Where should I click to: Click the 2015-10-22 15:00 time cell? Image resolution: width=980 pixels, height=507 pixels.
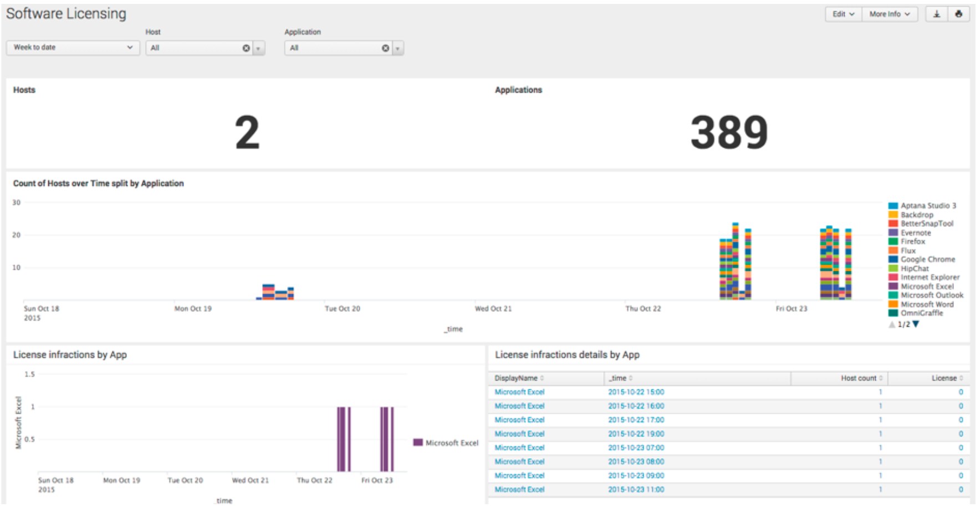tap(636, 392)
